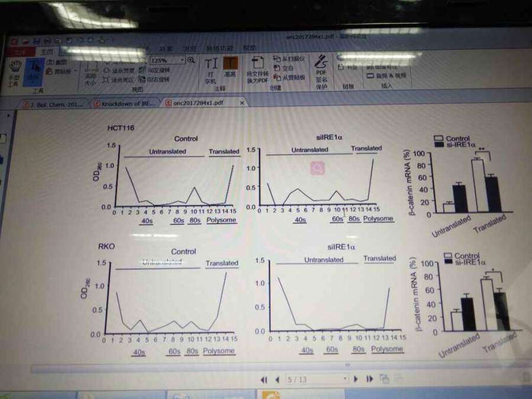
Task: Close the onc2017284x1.pdf tab
Action: 242,102
